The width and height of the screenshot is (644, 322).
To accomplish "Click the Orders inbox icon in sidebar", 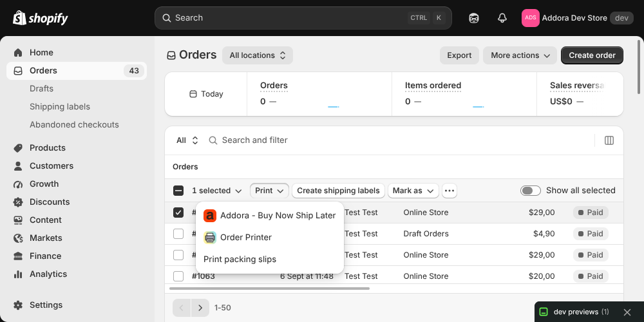I will tap(18, 71).
